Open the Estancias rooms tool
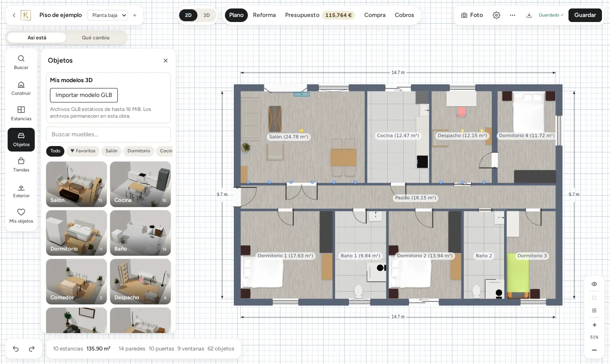 pyautogui.click(x=21, y=113)
